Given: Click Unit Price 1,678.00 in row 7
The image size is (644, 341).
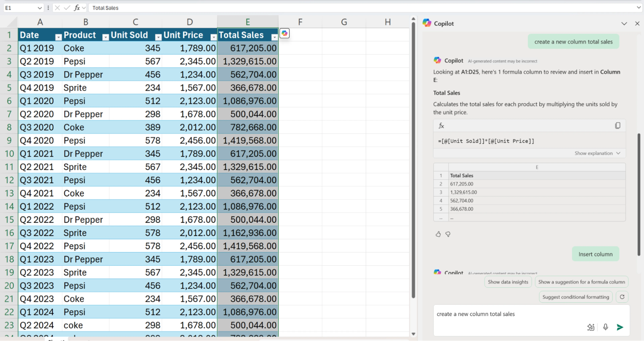Looking at the screenshot, I should (x=190, y=114).
